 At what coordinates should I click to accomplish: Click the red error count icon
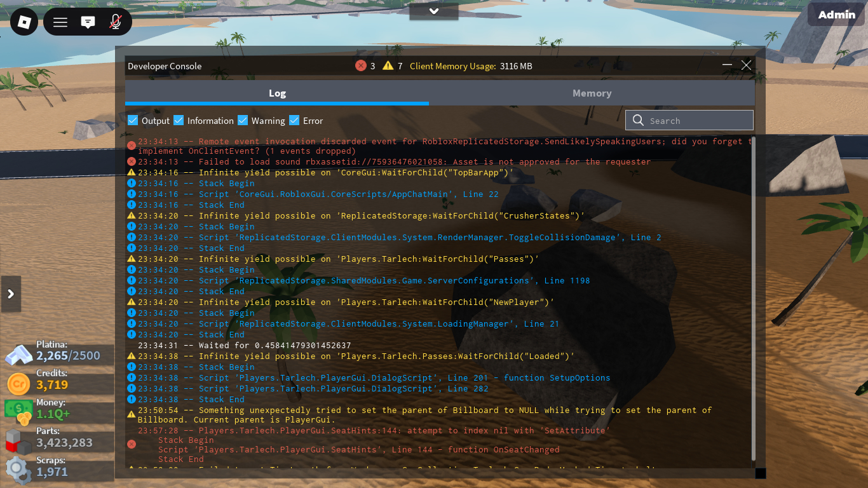tap(361, 66)
